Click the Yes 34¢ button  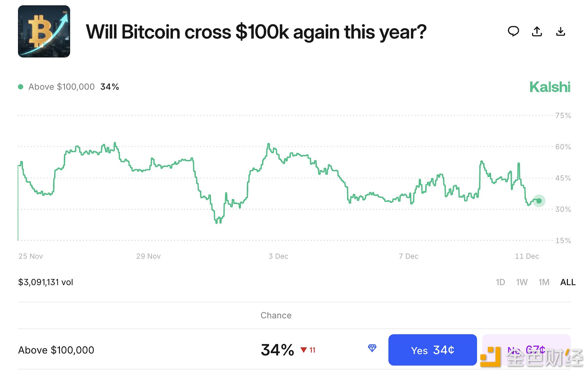pos(432,350)
